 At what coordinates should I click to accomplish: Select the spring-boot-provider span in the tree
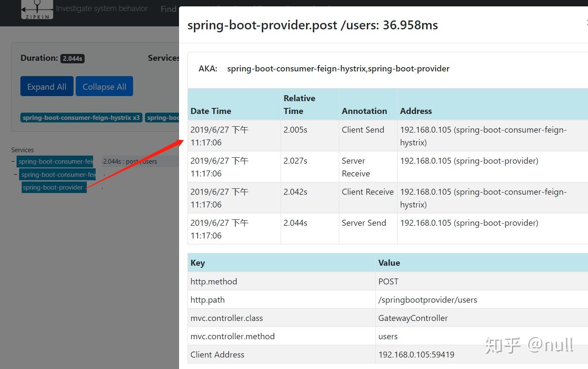pyautogui.click(x=53, y=187)
